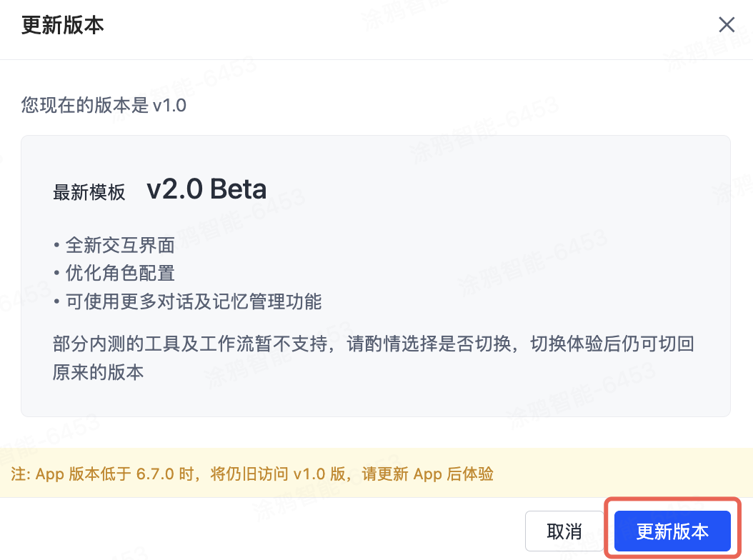
Task: Click the 取消 button
Action: (564, 531)
